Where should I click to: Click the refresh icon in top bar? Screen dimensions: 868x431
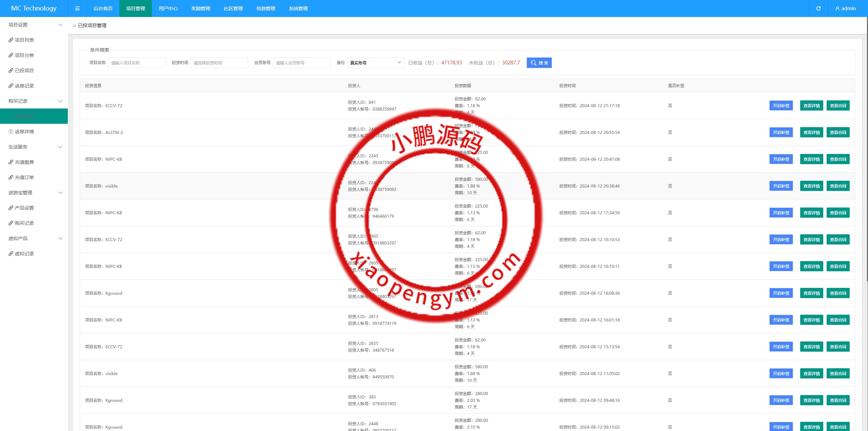coord(818,8)
